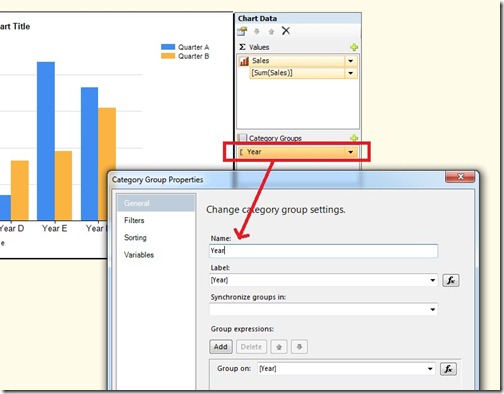504x394 pixels.
Task: Open the Sorting page
Action: [135, 238]
